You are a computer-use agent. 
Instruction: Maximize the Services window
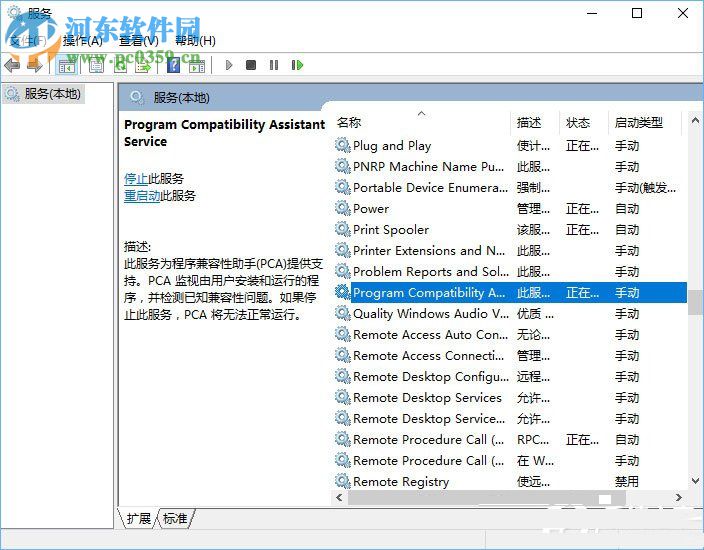pyautogui.click(x=637, y=13)
